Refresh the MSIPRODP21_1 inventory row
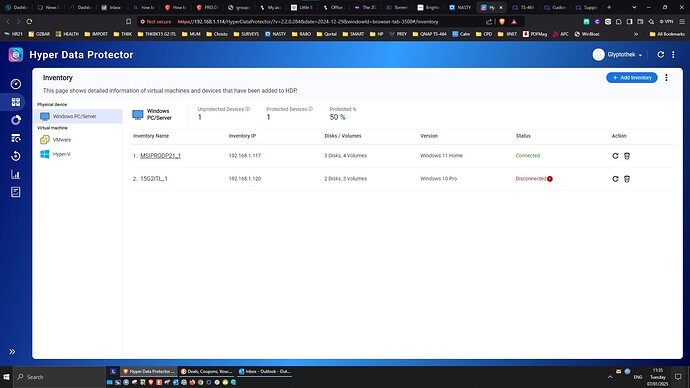Viewport: 690px width, 388px height. click(615, 156)
